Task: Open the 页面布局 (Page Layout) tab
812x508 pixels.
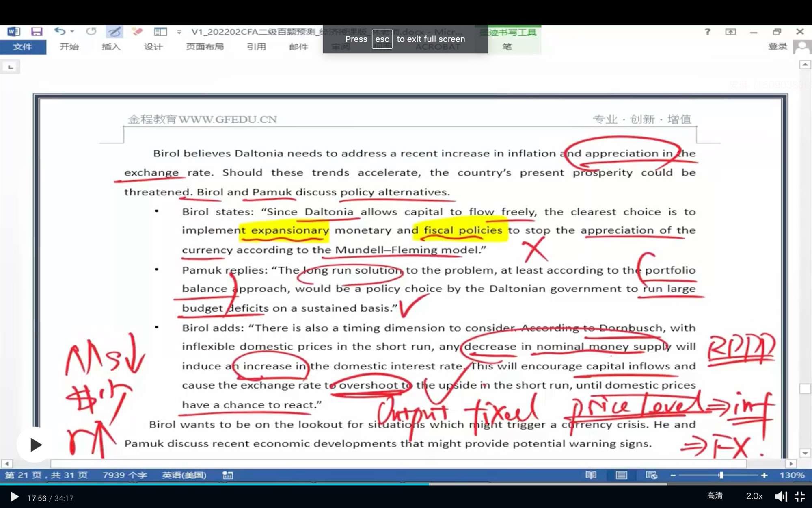Action: (x=205, y=47)
